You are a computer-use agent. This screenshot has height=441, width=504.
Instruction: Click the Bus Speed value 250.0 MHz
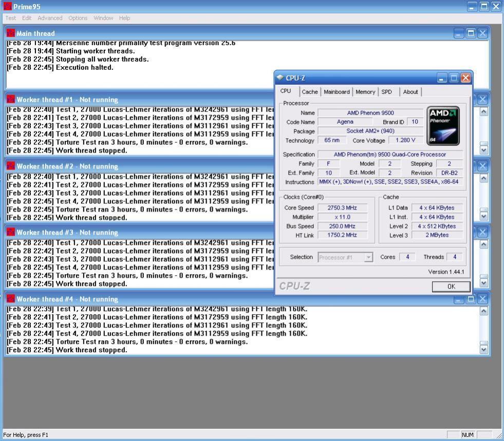click(x=342, y=226)
